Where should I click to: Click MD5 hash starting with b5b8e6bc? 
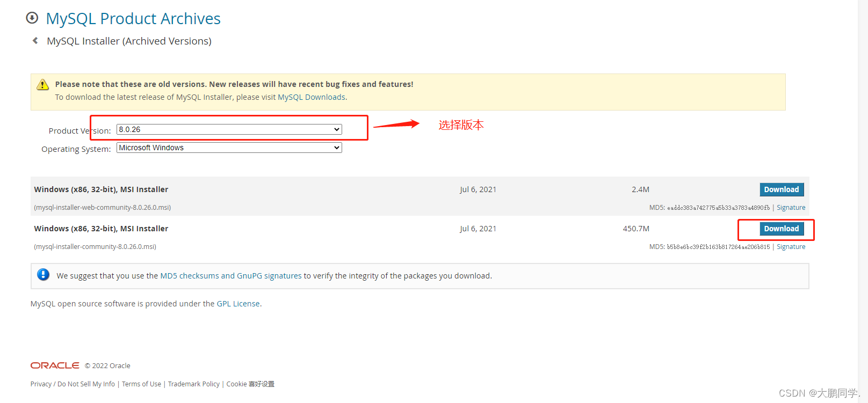click(x=718, y=247)
